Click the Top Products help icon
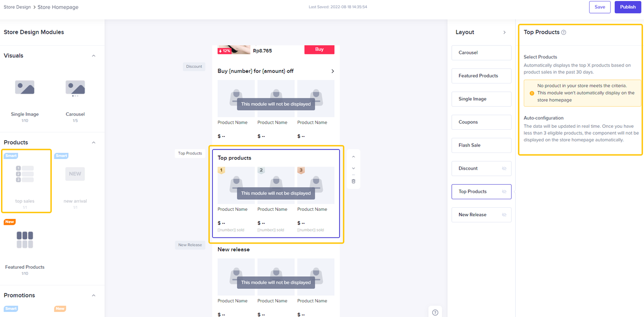Image resolution: width=644 pixels, height=317 pixels. [x=563, y=32]
